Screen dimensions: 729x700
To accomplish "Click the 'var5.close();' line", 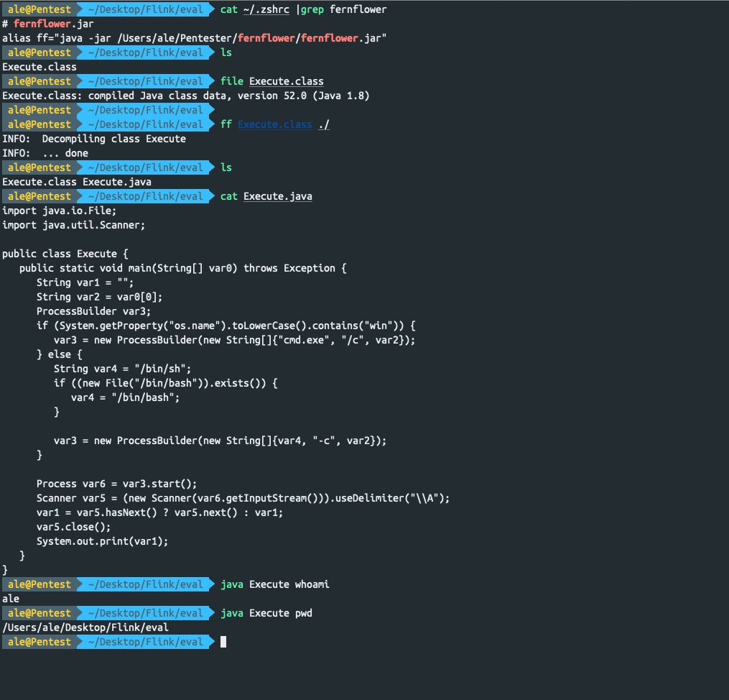I will click(73, 528).
